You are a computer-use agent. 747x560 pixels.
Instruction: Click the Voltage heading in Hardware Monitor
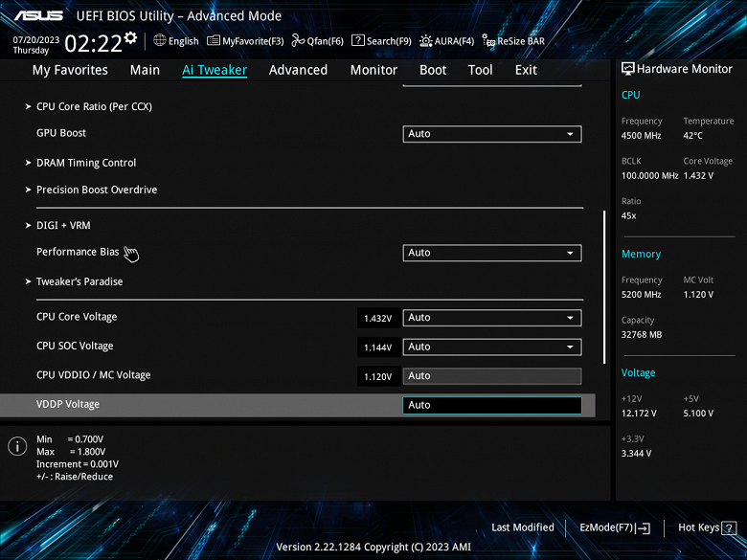pos(638,373)
